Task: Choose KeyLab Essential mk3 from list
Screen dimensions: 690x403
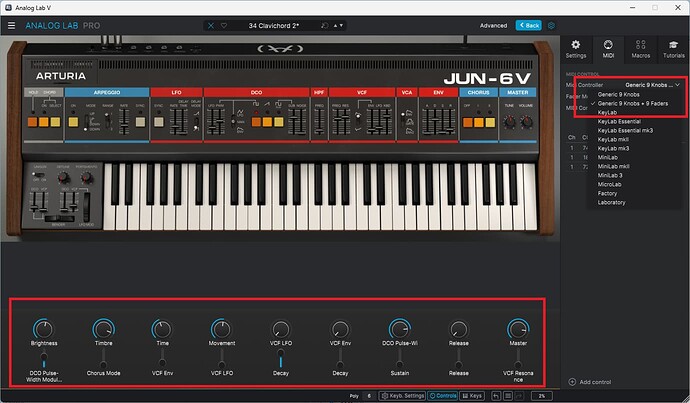Action: point(625,130)
